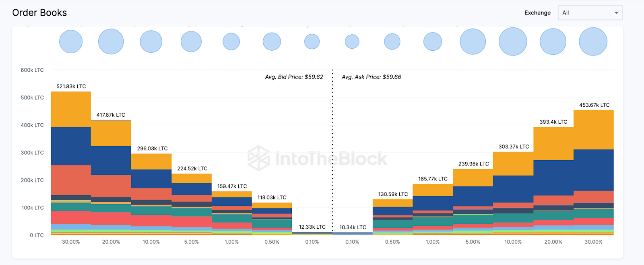Click the orange top of the 224.52k LTC bar
This screenshot has height=265, width=644.
pyautogui.click(x=192, y=178)
